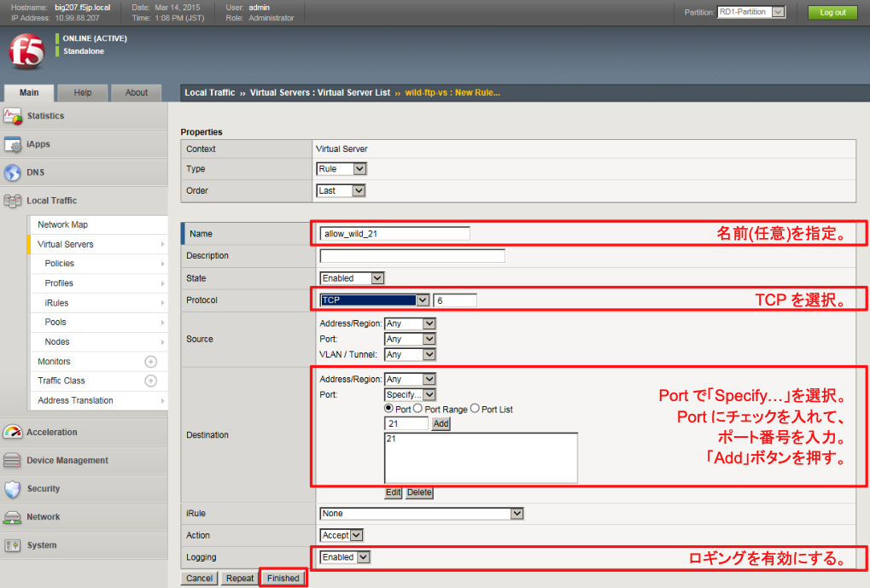Switch to the Help tab
Viewport: 870px width, 588px height.
point(83,93)
